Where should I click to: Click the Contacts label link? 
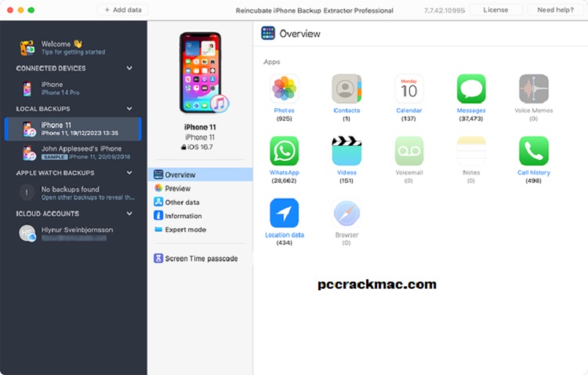[347, 111]
